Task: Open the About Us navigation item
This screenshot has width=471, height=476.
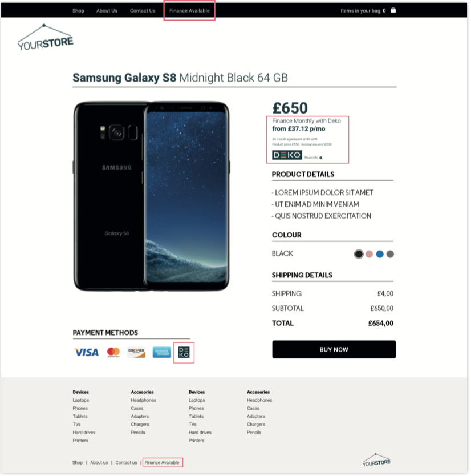Action: [107, 11]
